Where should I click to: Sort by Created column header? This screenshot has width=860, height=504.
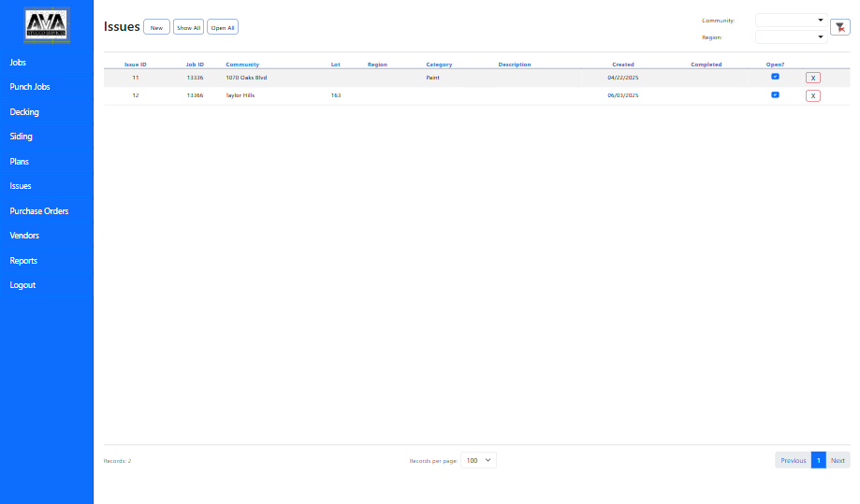pos(622,65)
